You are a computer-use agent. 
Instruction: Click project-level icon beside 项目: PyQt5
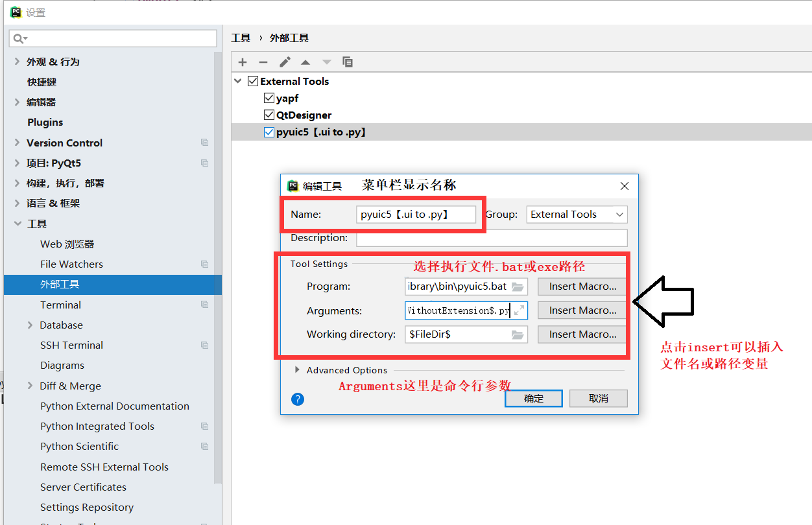coord(205,163)
